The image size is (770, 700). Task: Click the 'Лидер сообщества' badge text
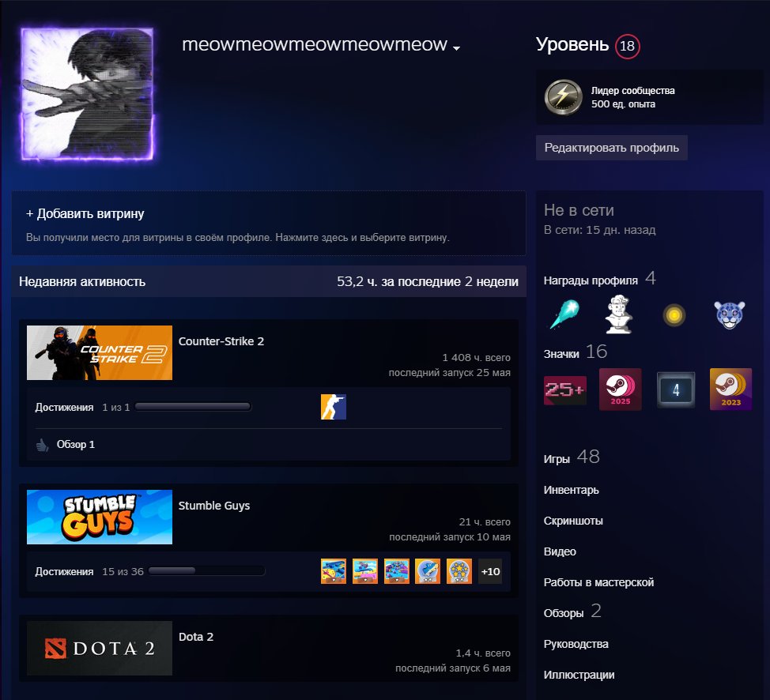(x=633, y=91)
